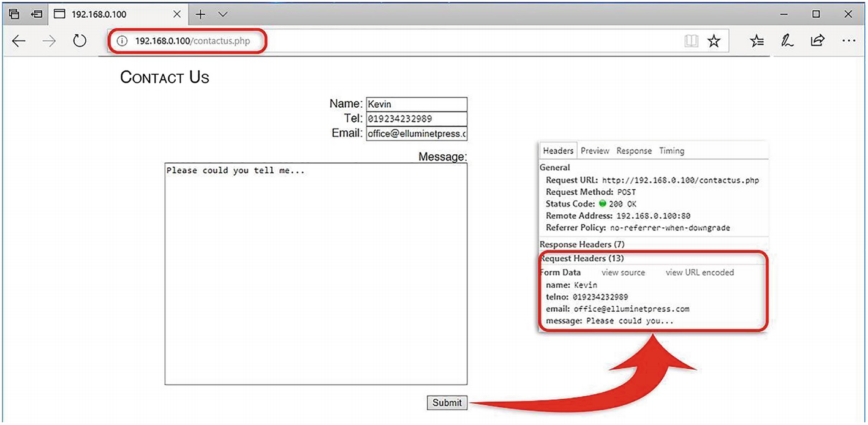
Task: Set tabs aside icon in title bar
Action: click(37, 13)
